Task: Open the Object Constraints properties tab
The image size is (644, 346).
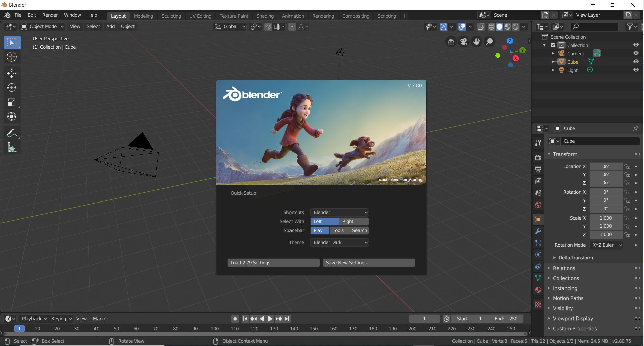Action: coord(538,267)
